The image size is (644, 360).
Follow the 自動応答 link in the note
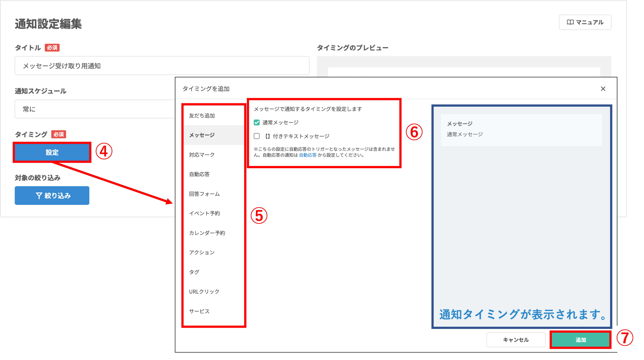[x=308, y=155]
